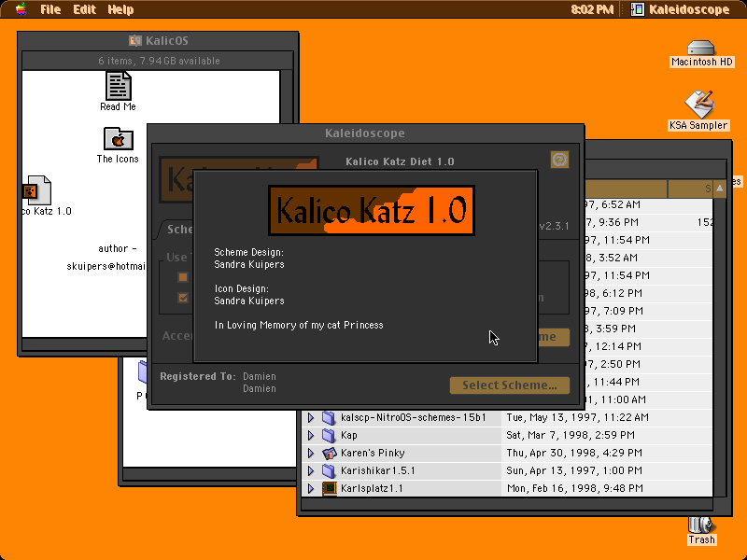Click '6 items, 7.94 GB available' status text
Viewport: 747px width, 560px height.
point(159,61)
